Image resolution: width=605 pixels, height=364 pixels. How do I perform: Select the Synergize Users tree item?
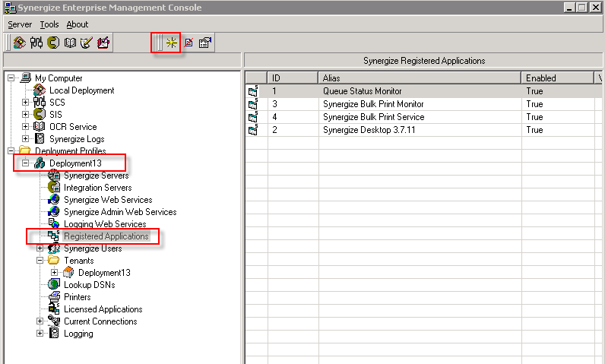93,248
